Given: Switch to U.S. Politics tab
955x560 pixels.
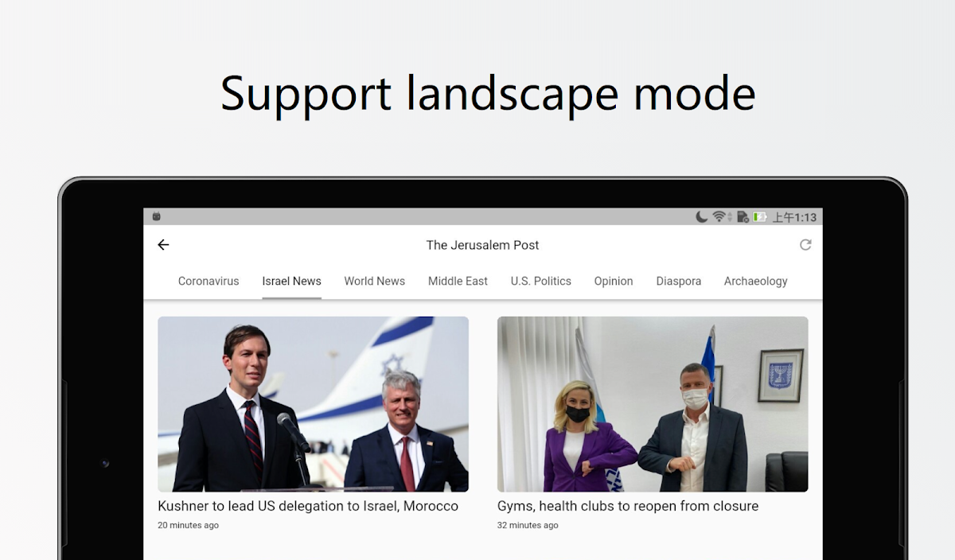Looking at the screenshot, I should click(x=541, y=281).
